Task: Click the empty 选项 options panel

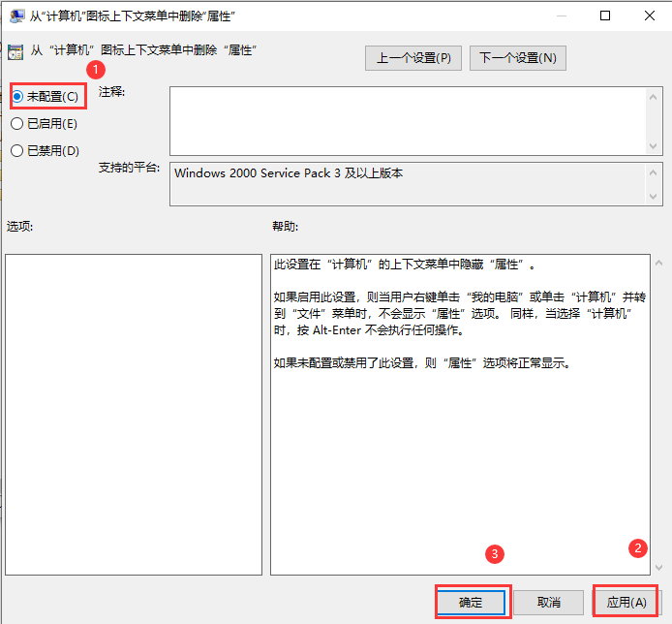Action: click(x=134, y=415)
